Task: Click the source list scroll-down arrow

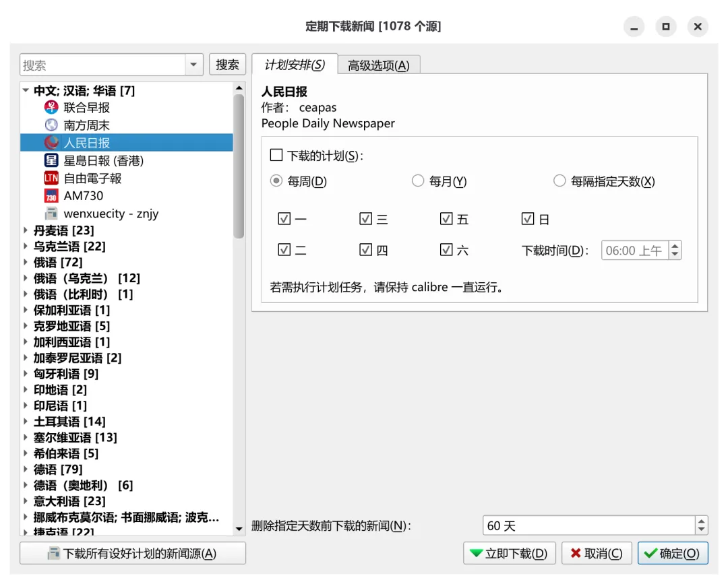Action: click(x=239, y=529)
